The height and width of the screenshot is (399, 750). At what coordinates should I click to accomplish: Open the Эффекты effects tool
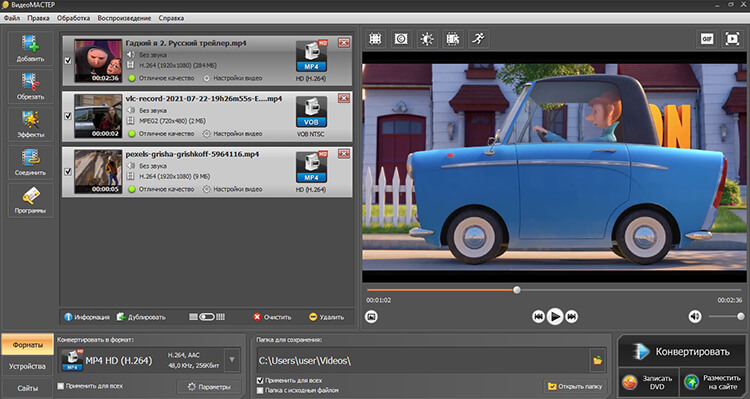(x=30, y=124)
